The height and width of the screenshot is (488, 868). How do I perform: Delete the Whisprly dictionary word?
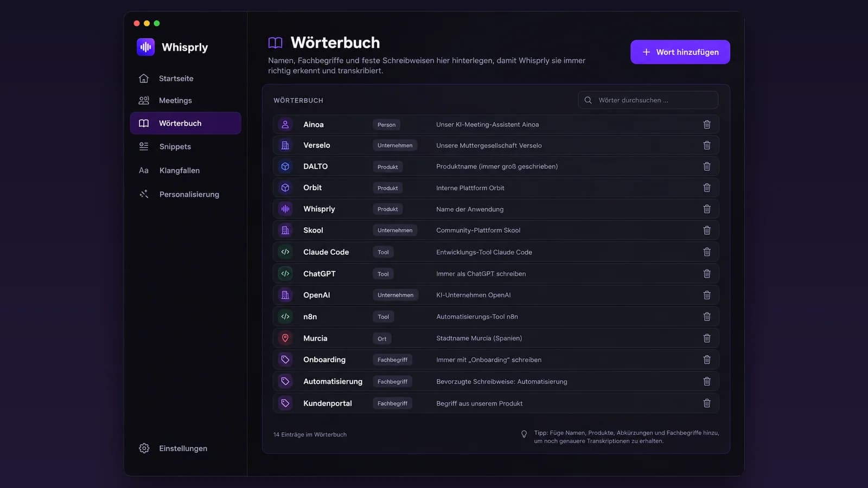(707, 209)
